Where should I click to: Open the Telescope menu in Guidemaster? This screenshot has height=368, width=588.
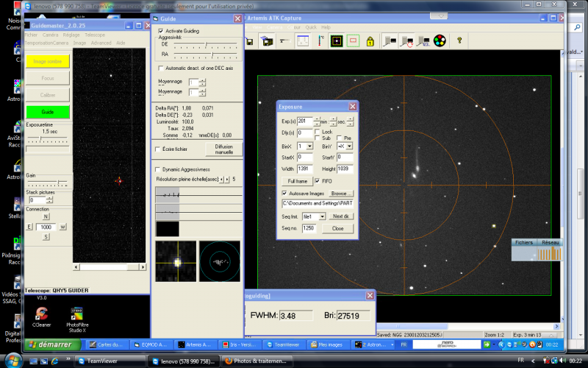pyautogui.click(x=94, y=35)
